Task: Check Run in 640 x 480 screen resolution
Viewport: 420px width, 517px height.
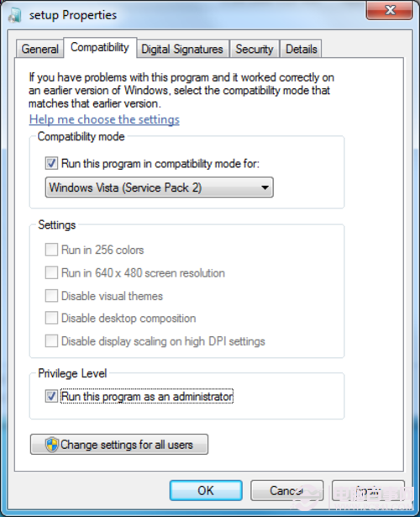Action: tap(51, 273)
